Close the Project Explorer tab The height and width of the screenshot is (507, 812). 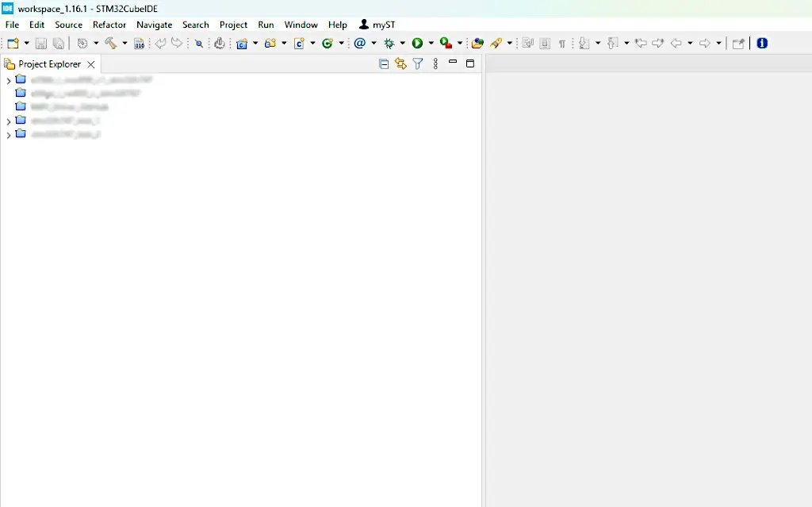(91, 64)
